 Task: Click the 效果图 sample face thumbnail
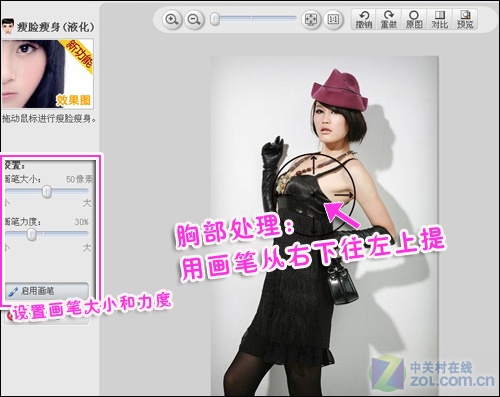(47, 74)
